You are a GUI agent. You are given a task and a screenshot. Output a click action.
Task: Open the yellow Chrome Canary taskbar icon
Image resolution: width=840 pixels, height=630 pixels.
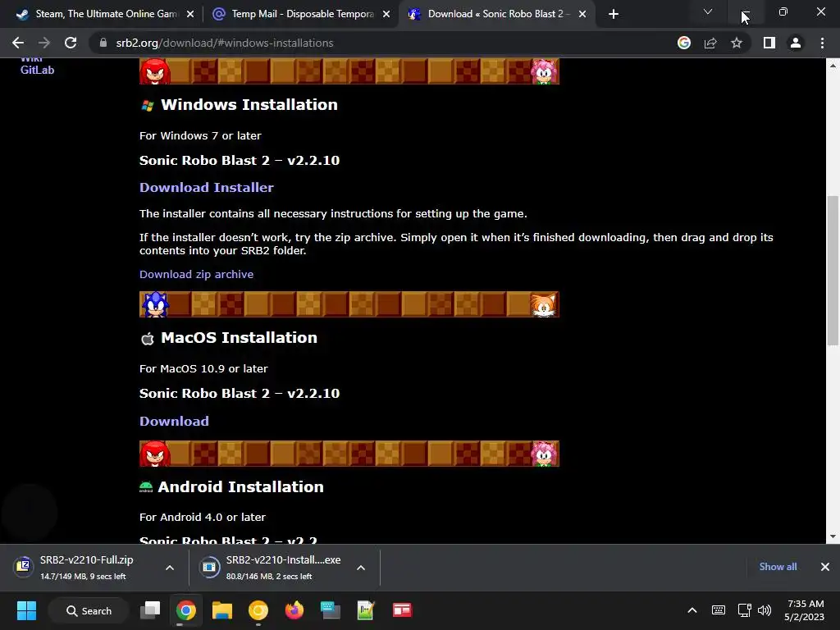pyautogui.click(x=258, y=610)
